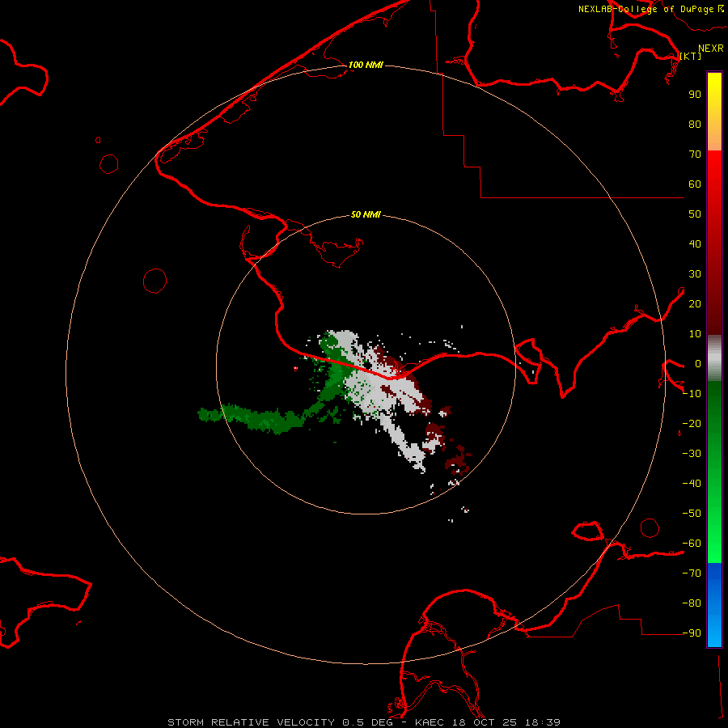Click the [KT] units label
The height and width of the screenshot is (728, 728).
click(691, 56)
